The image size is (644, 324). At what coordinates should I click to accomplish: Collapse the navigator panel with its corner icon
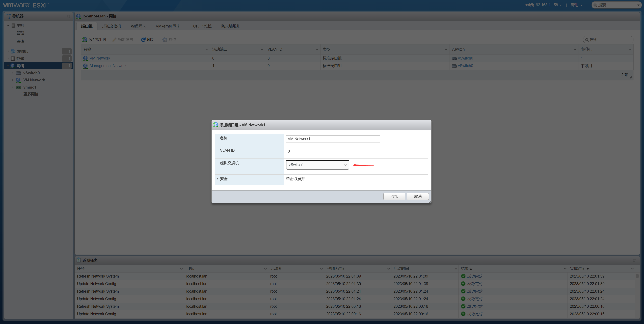[x=68, y=16]
